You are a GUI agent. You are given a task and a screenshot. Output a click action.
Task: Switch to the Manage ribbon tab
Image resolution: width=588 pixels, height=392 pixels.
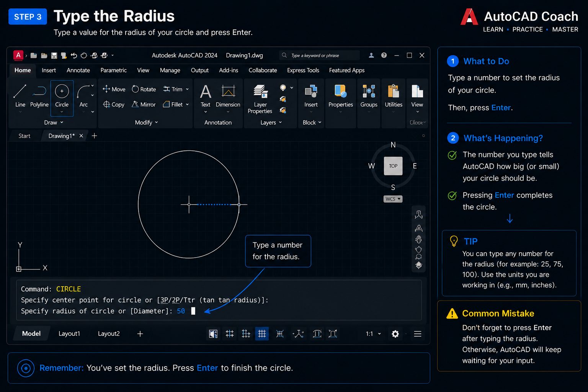[170, 70]
